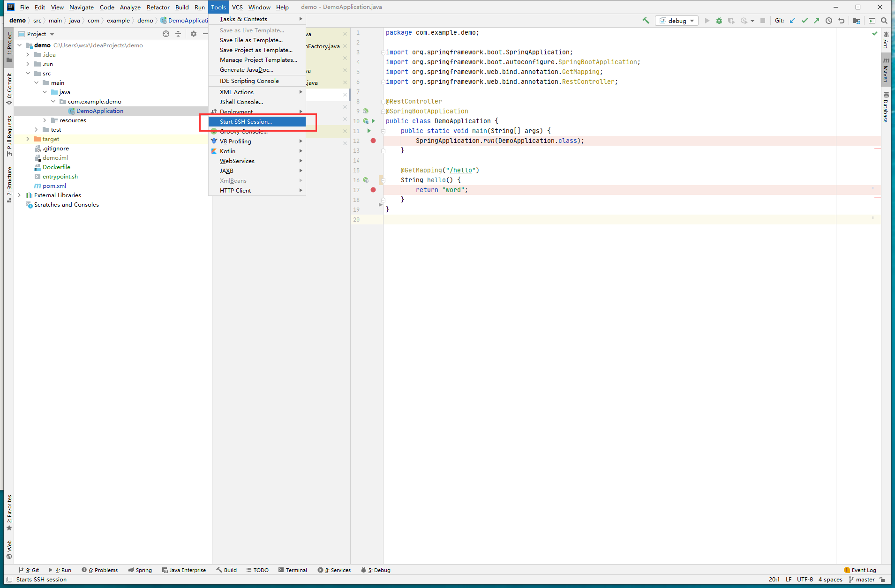The width and height of the screenshot is (895, 588).
Task: Click the green Debug bug icon
Action: pos(719,21)
